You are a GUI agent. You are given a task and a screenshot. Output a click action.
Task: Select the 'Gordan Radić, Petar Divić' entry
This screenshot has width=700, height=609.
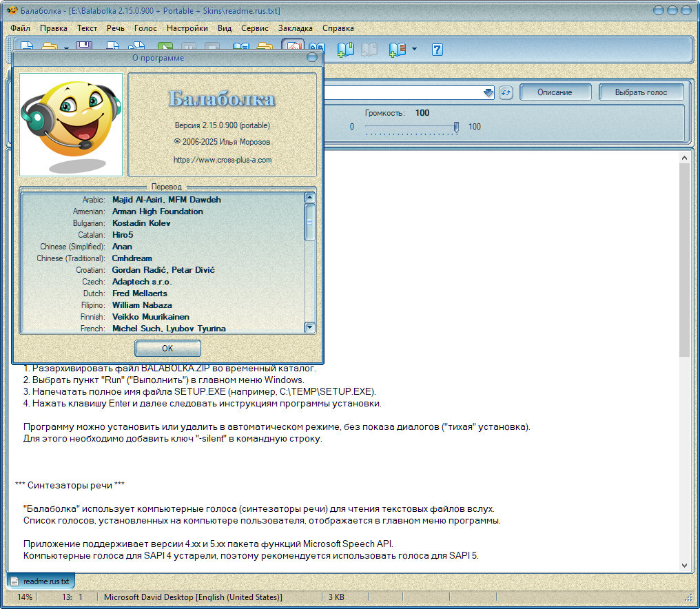point(163,270)
